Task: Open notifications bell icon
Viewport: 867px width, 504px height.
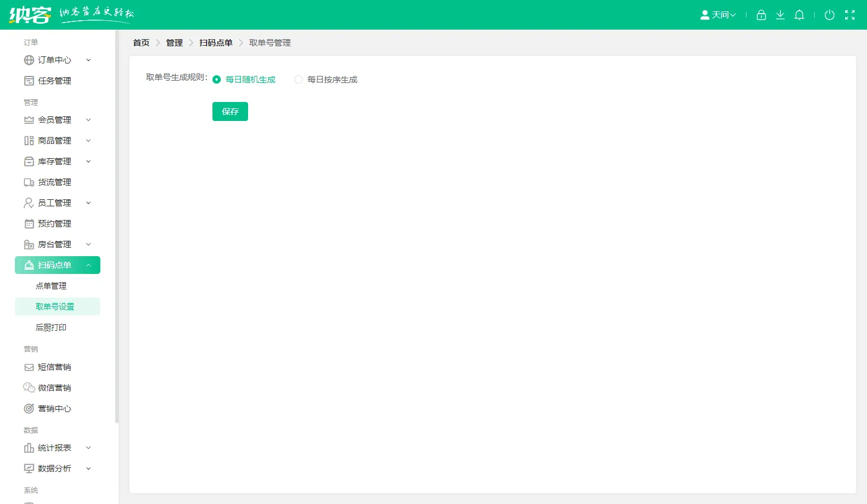Action: pyautogui.click(x=799, y=15)
